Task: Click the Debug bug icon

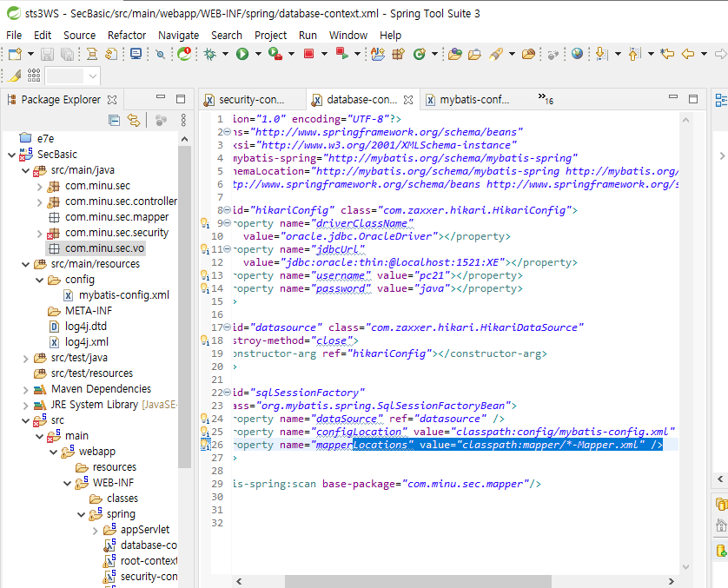Action: coord(210,55)
